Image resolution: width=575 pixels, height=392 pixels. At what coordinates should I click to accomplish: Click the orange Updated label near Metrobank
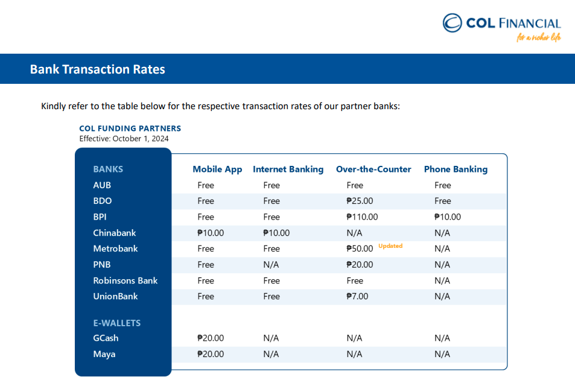pos(390,246)
